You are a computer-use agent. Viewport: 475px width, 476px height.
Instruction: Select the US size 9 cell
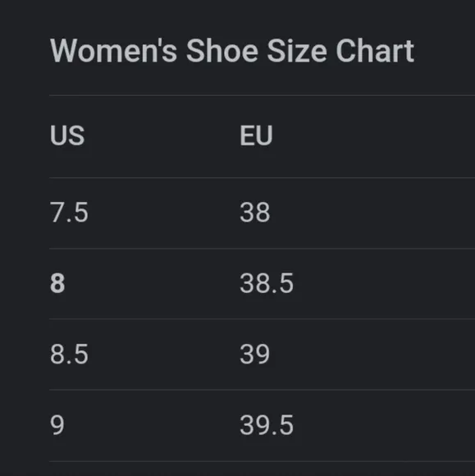click(57, 425)
